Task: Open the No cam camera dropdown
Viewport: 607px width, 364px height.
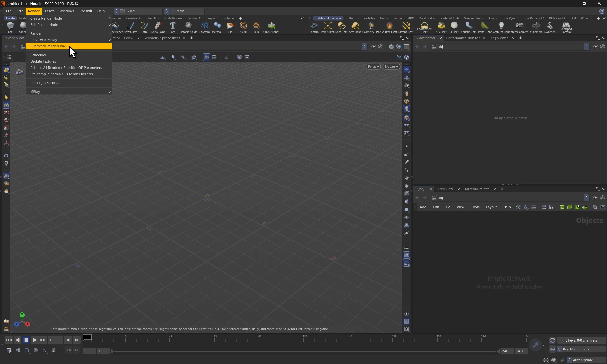Action: click(391, 67)
